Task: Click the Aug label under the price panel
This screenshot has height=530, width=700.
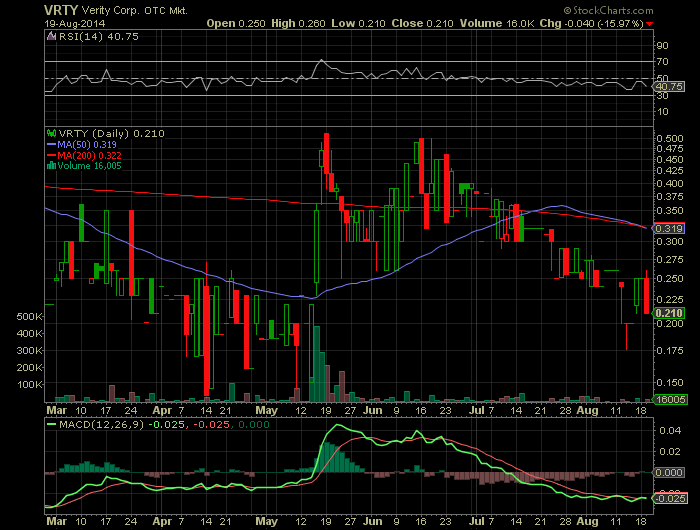Action: [x=587, y=410]
